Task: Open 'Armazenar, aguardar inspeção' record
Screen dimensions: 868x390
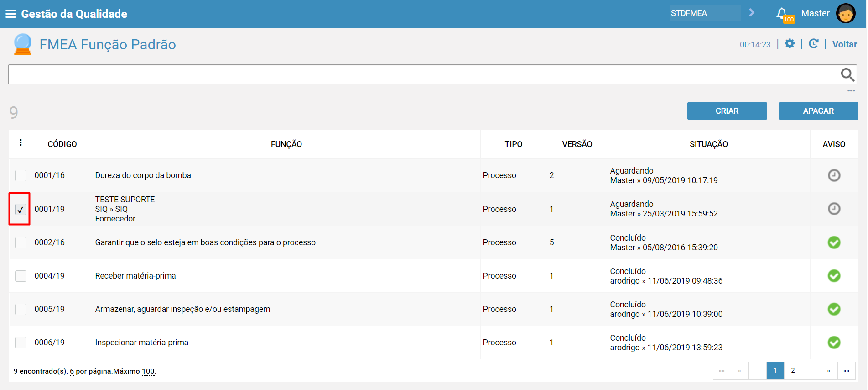Action: (x=182, y=309)
